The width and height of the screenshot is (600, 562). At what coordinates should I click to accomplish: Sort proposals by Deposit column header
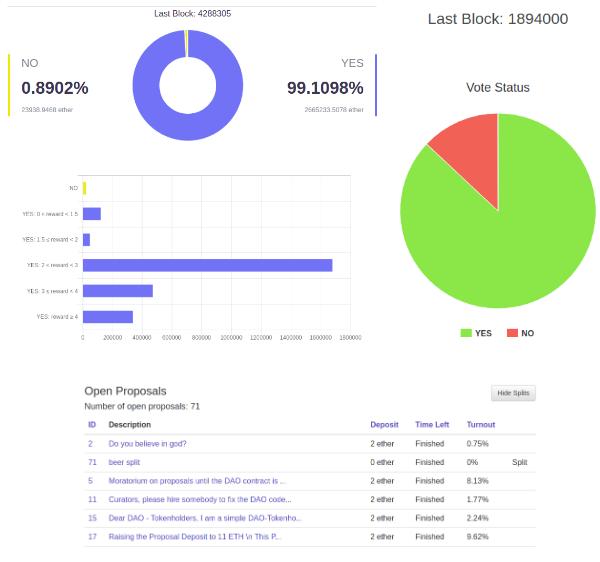384,425
